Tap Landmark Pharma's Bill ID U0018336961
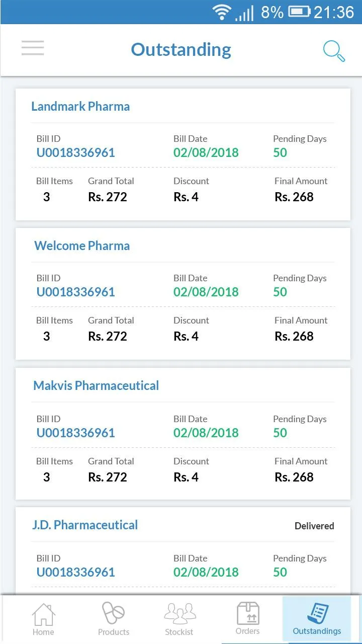362x644 pixels. point(76,152)
